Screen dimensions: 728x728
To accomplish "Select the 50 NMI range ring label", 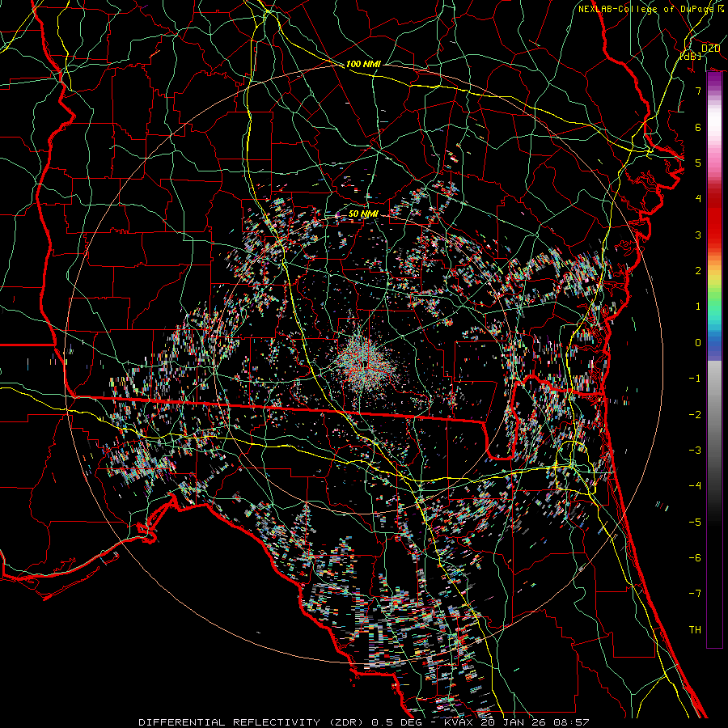I will tap(362, 214).
